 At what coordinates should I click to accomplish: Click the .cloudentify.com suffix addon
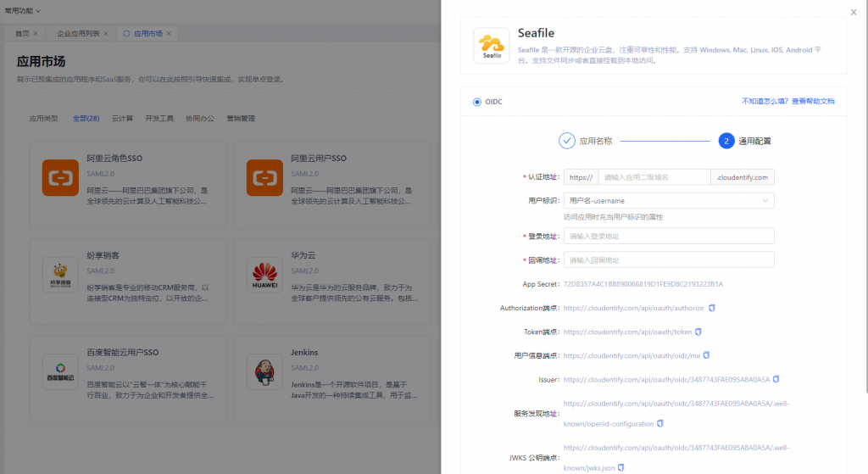pos(743,177)
